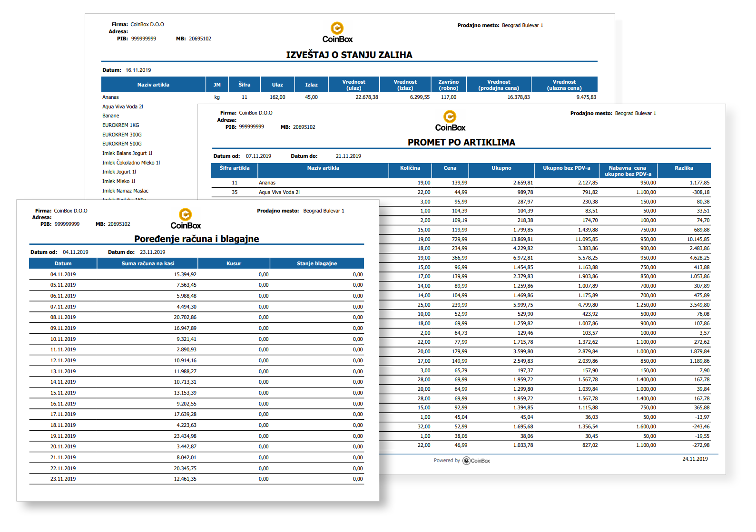Click the Vrednost (ulazna cena) header

[564, 85]
